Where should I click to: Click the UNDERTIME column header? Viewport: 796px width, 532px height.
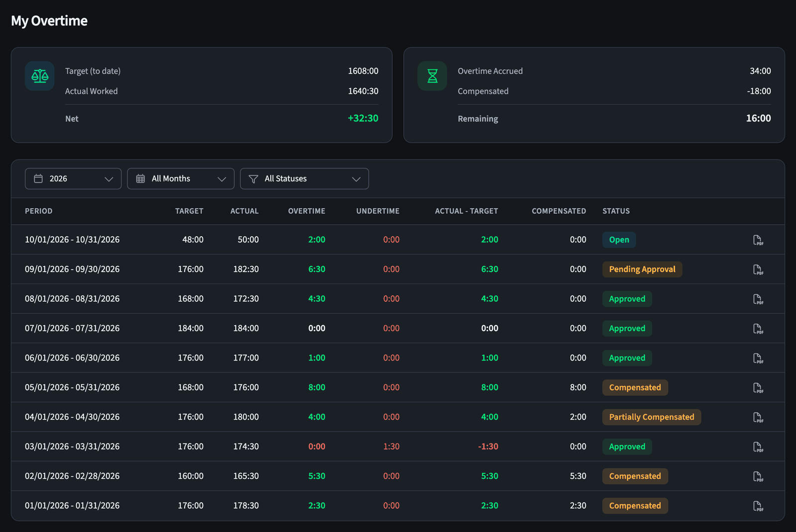pos(378,211)
